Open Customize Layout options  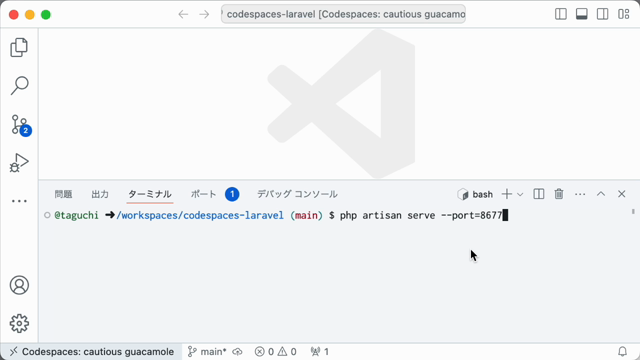(623, 14)
